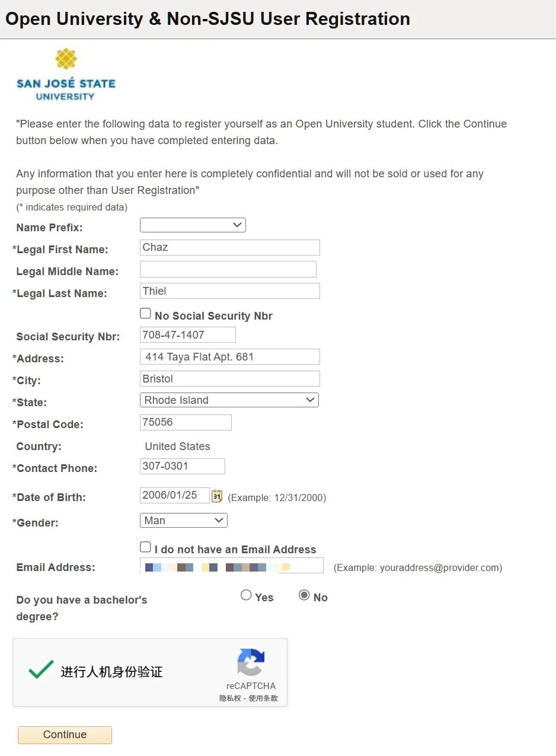Open the reCAPTCHA privacy link

coord(230,698)
